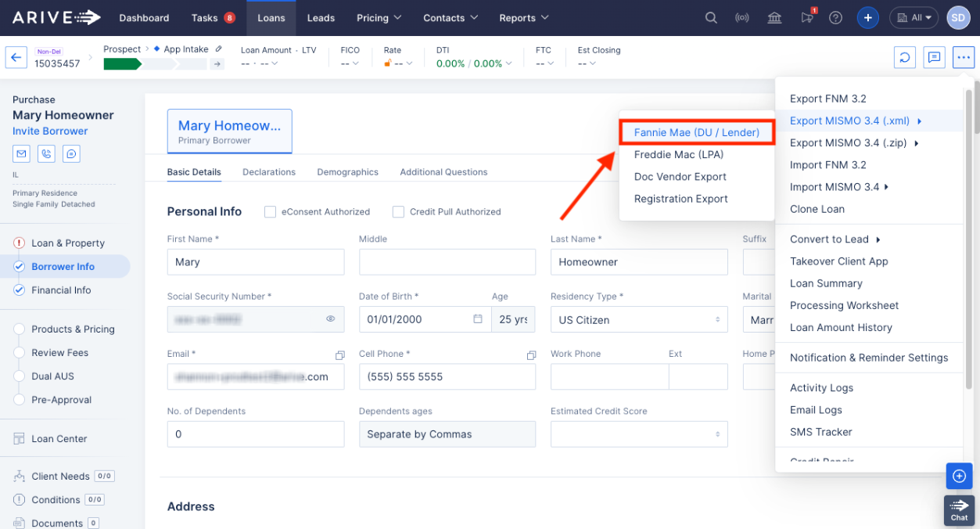The image size is (980, 529).
Task: Click the blue plus create button in header
Action: [867, 18]
